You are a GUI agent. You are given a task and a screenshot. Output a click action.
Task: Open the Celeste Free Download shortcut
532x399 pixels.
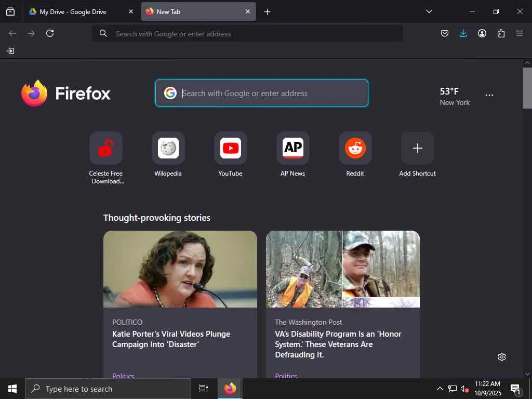click(106, 158)
